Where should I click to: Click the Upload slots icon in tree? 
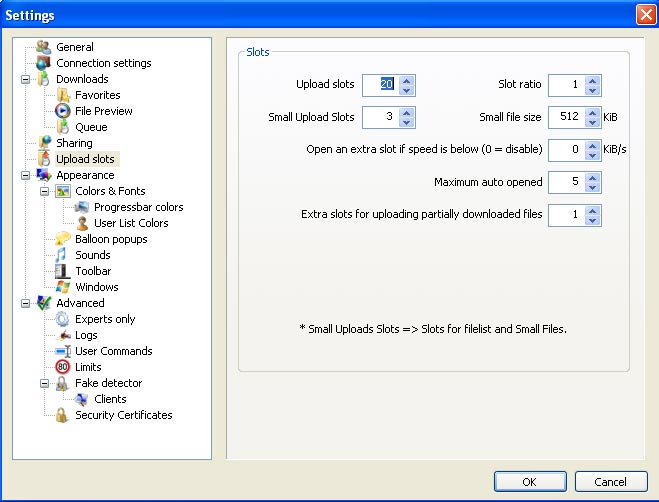tap(44, 159)
